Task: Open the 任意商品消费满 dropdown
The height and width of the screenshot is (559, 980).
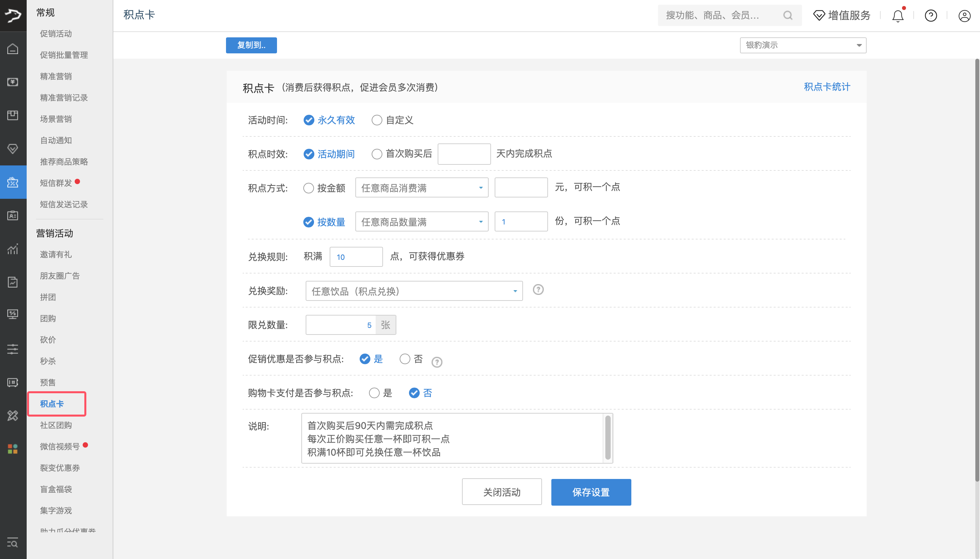Action: pyautogui.click(x=421, y=187)
